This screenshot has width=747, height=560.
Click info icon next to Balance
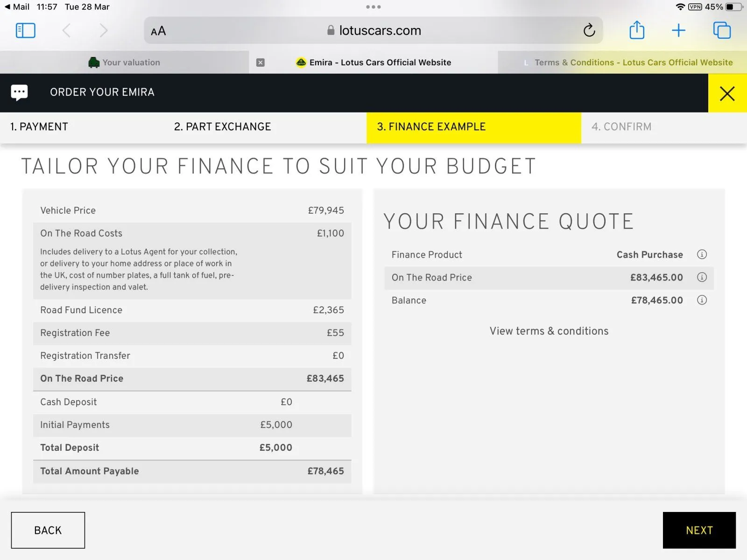tap(702, 300)
